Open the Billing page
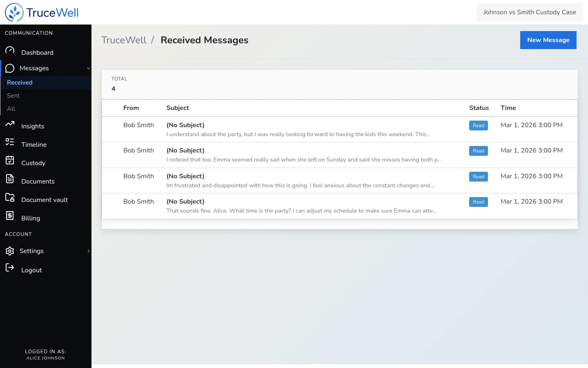Viewport: 588px width, 368px height. pos(31,218)
